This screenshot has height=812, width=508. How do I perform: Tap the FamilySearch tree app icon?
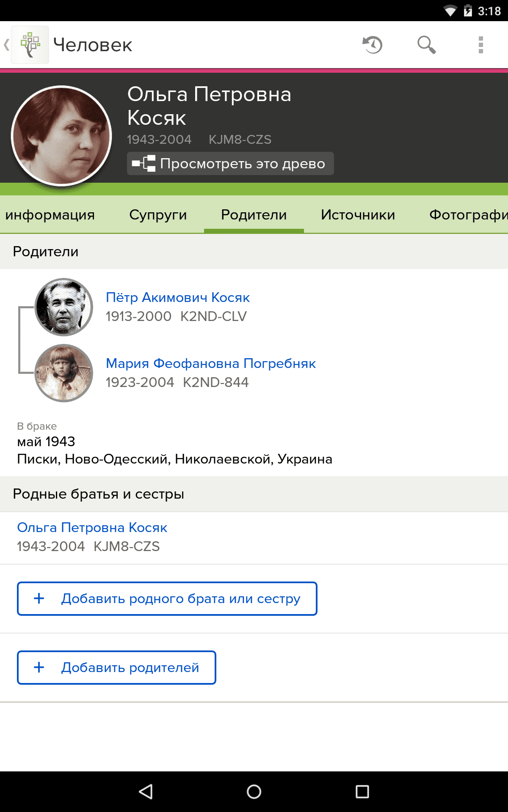(30, 45)
